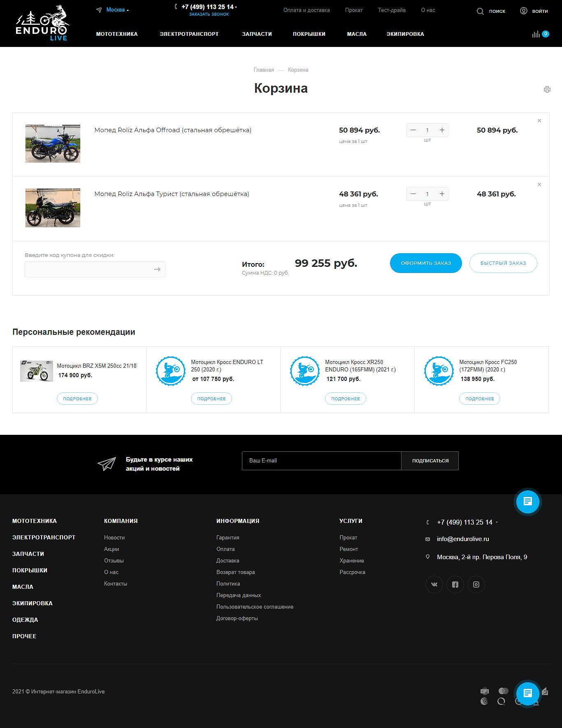Open search via magnifier icon
Screen dimensions: 562x728
(x=480, y=12)
